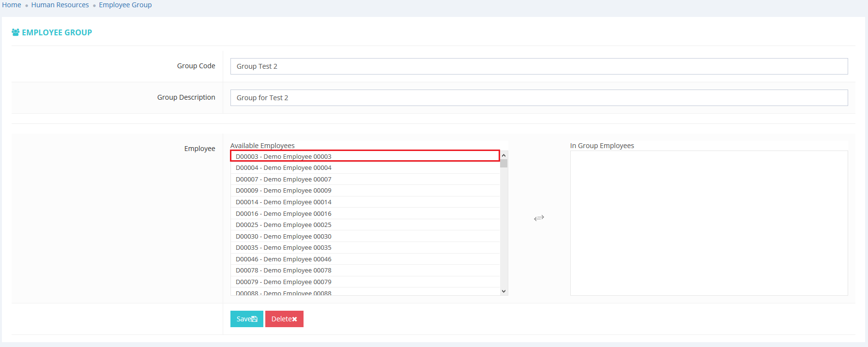Select D00078 - Demo Employee 00078

(x=284, y=271)
